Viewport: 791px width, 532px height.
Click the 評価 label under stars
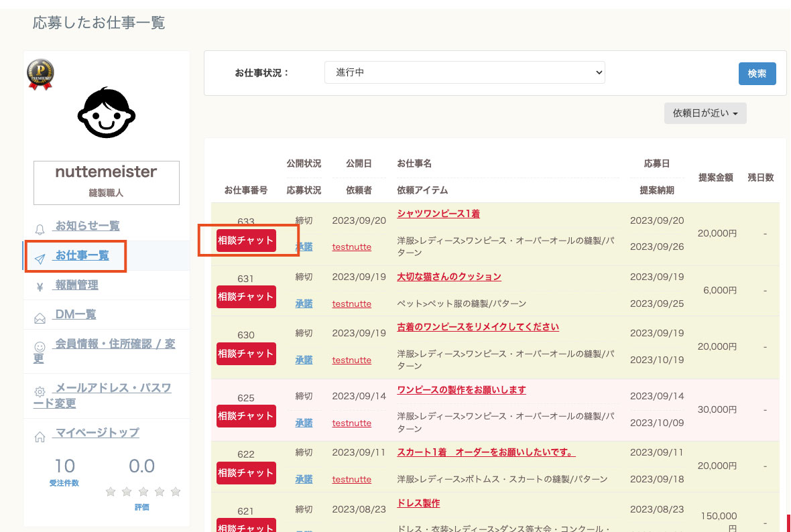coord(141,507)
